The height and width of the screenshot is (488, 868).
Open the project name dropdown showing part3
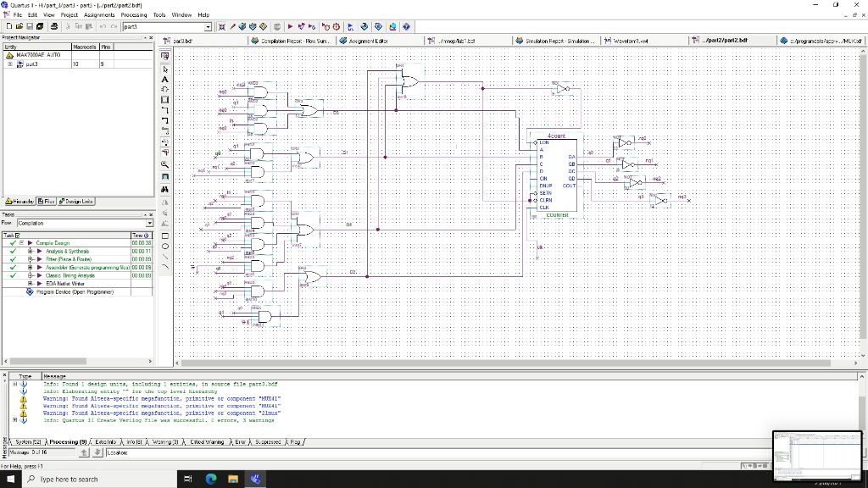209,26
